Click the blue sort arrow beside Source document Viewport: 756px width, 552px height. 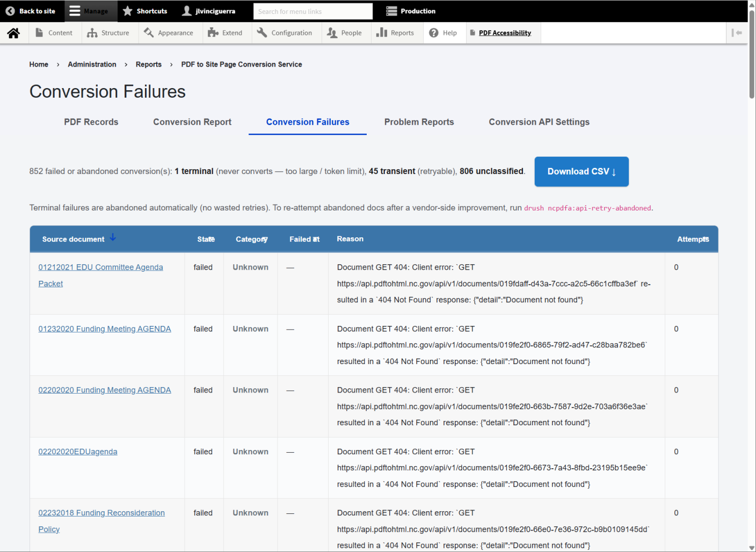[x=113, y=237]
